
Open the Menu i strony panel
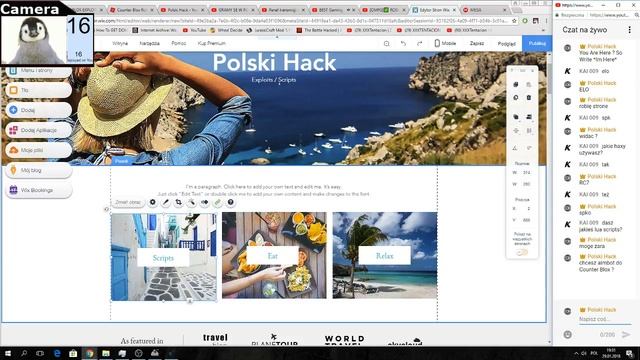39,71
